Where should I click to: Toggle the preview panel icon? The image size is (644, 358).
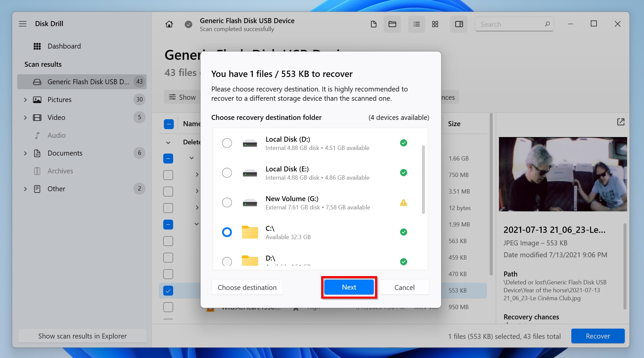(459, 24)
